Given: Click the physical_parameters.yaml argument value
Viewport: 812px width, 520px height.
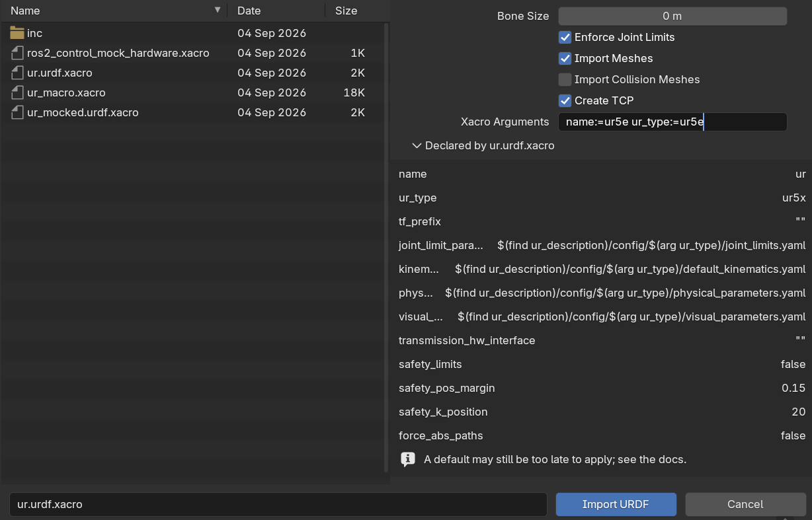Looking at the screenshot, I should [626, 293].
